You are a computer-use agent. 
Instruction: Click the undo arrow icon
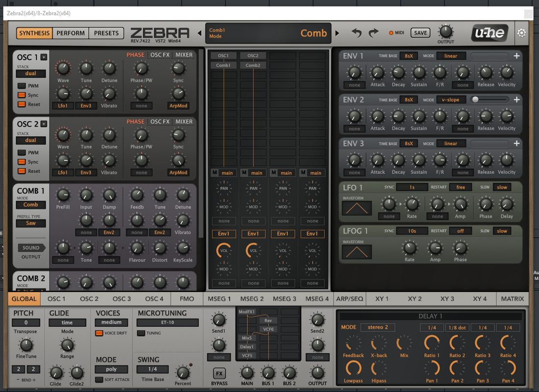[x=357, y=33]
